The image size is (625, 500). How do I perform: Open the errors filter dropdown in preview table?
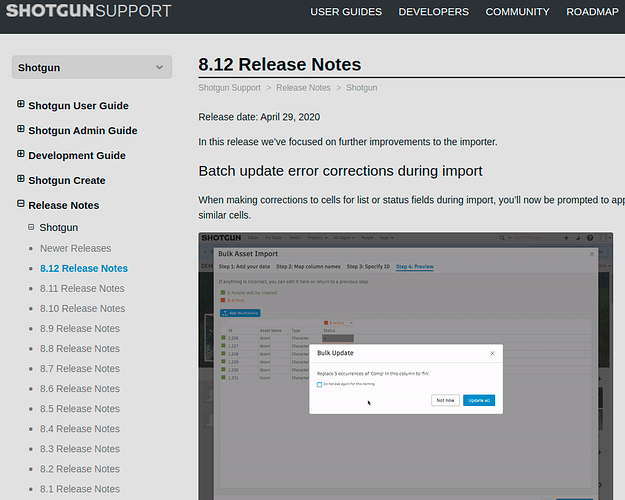coord(351,323)
